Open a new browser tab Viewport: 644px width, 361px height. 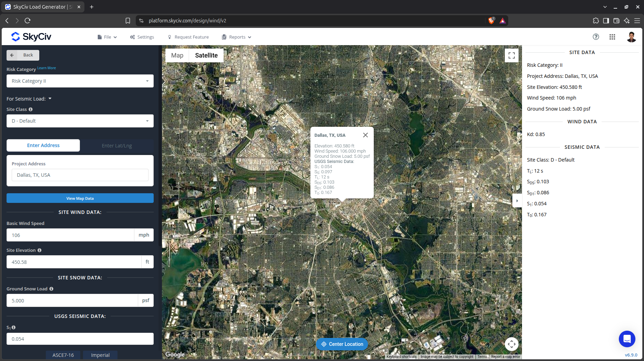(92, 7)
